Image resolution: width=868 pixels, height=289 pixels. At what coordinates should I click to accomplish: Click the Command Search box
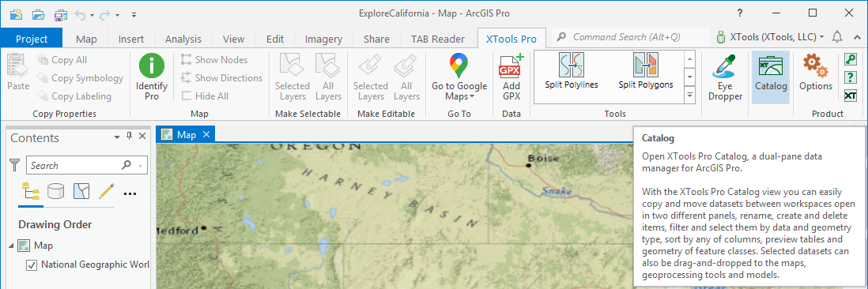pos(631,37)
